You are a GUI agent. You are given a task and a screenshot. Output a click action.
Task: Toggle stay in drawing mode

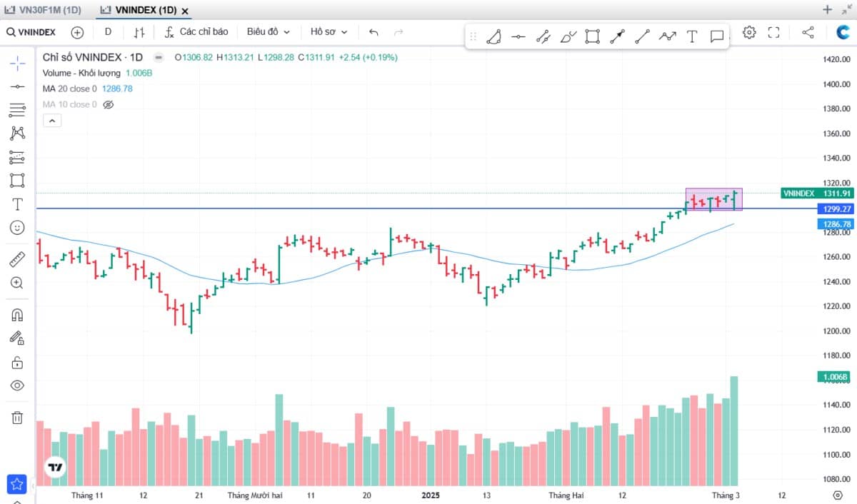coord(17,338)
